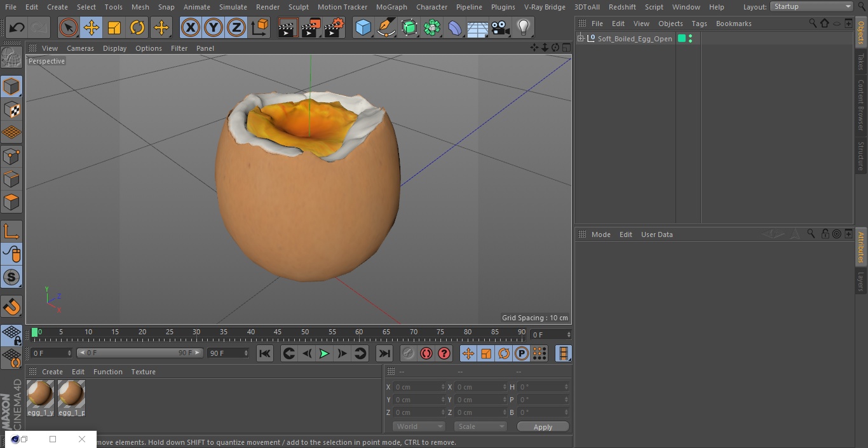868x448 pixels.
Task: Open the Attributes side tab
Action: click(x=861, y=248)
